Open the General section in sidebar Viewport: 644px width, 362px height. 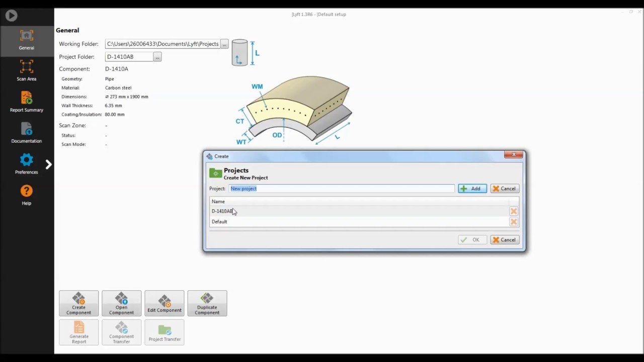pos(27,40)
